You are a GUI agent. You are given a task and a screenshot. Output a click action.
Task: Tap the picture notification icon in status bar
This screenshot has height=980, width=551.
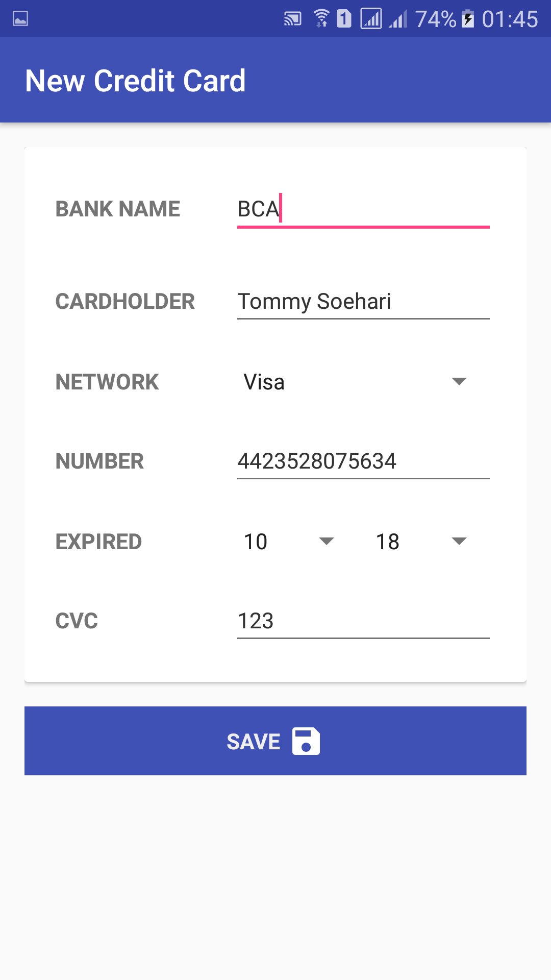(x=20, y=19)
